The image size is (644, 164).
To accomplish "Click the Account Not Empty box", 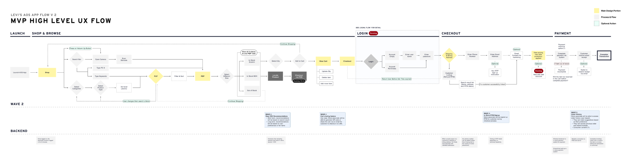I will tap(392, 67).
